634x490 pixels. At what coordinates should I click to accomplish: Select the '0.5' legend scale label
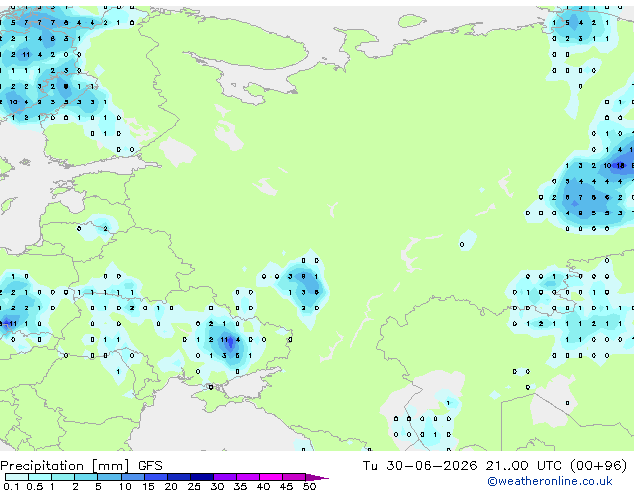35,486
